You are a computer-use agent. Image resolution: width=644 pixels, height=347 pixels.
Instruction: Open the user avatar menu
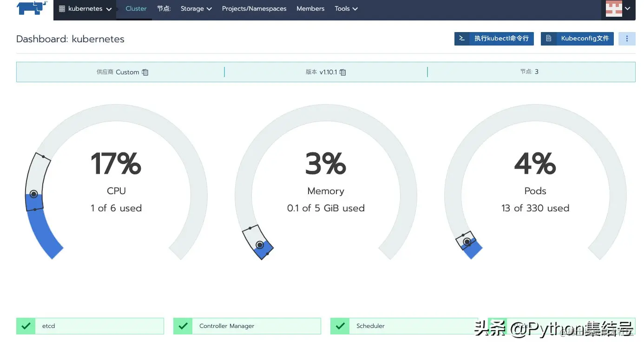(x=618, y=8)
